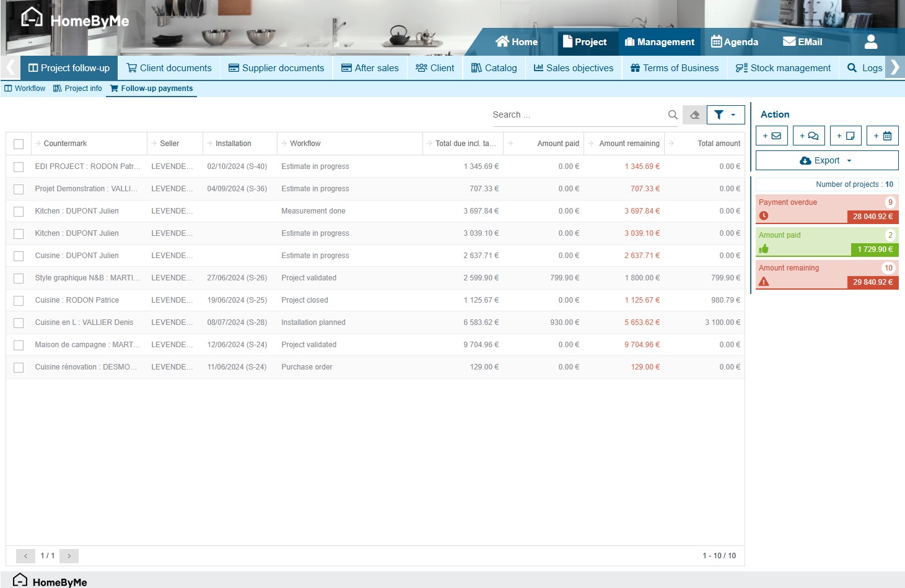Click the magnifier search icon
The image size is (905, 588).
pos(673,115)
